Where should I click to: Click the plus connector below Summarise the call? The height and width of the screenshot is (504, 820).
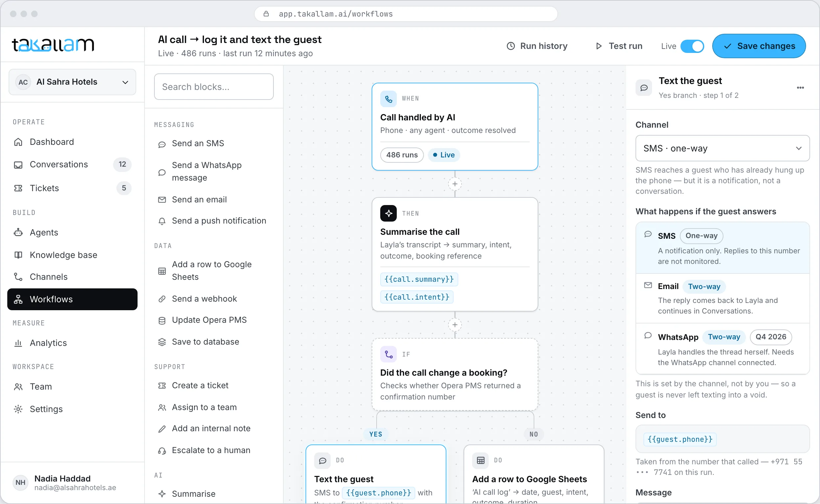point(455,325)
